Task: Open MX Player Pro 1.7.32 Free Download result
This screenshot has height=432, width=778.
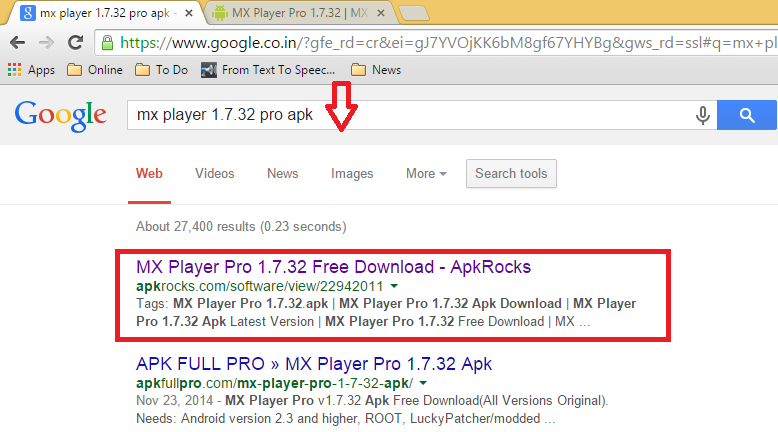Action: [333, 267]
